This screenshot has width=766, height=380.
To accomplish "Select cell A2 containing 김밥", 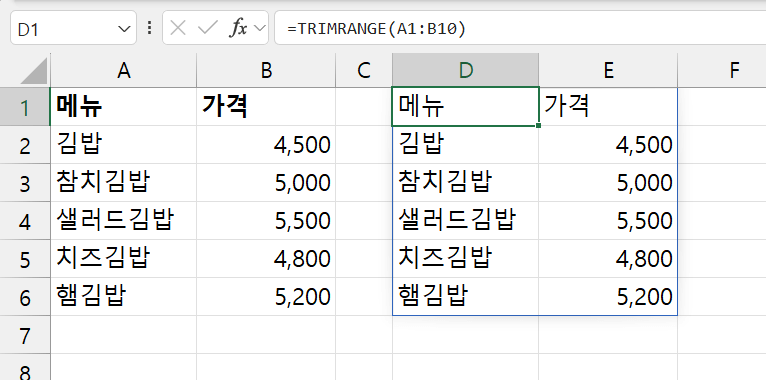I will point(124,145).
